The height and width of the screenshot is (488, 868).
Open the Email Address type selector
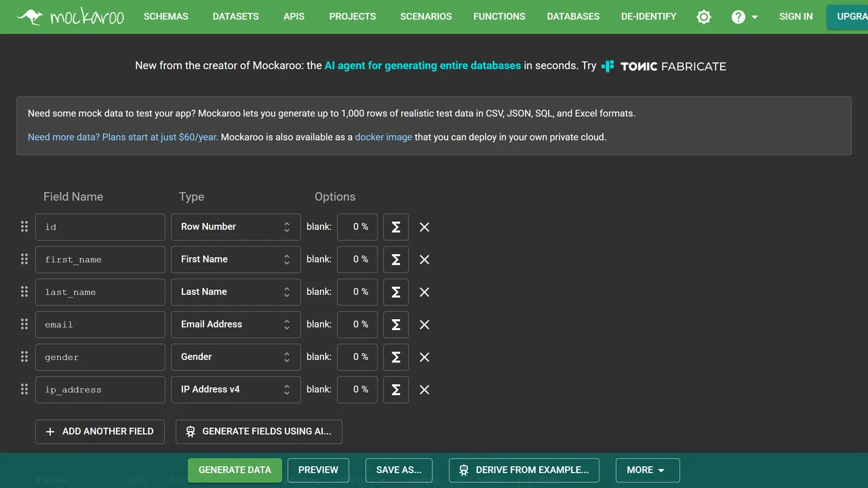(x=236, y=325)
